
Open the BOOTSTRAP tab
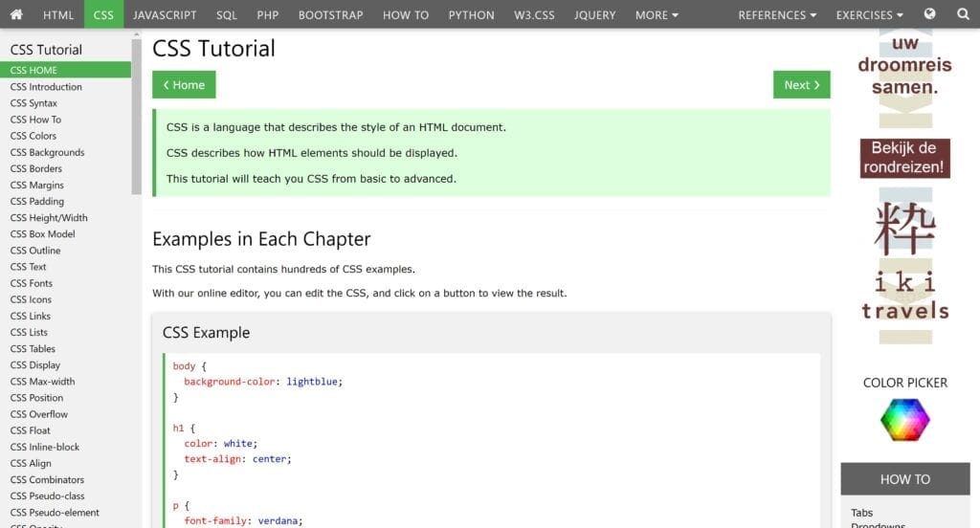(330, 14)
